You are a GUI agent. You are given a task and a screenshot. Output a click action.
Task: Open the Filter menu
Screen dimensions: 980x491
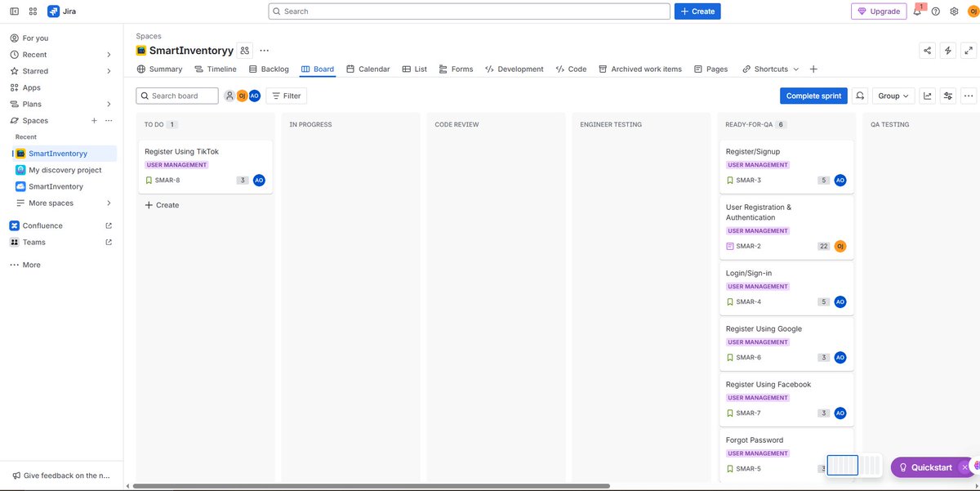286,96
